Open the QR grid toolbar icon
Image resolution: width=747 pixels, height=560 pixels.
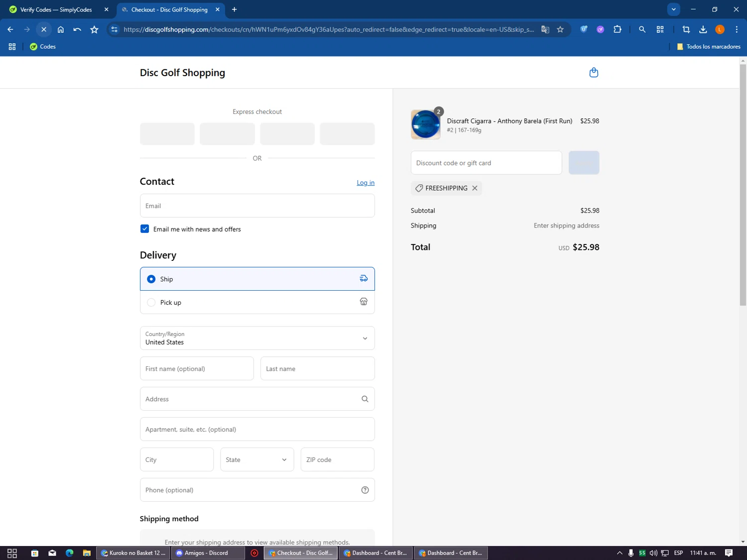pyautogui.click(x=660, y=29)
